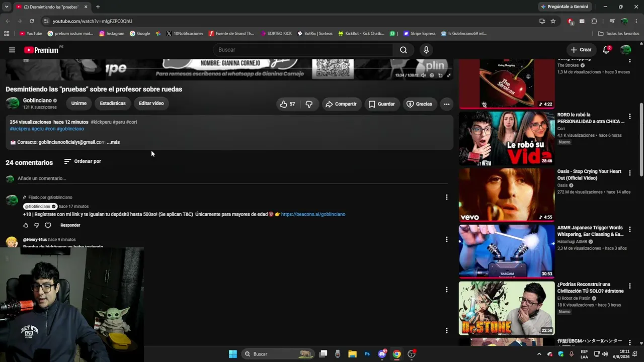Like the video with thumbs up
644x362 pixels.
(x=288, y=104)
